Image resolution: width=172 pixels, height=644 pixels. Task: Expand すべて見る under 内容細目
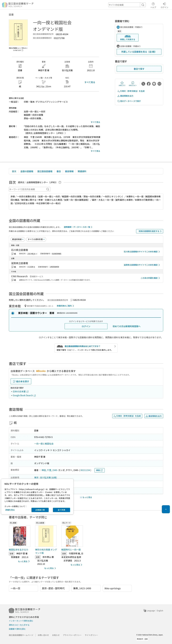point(95,122)
